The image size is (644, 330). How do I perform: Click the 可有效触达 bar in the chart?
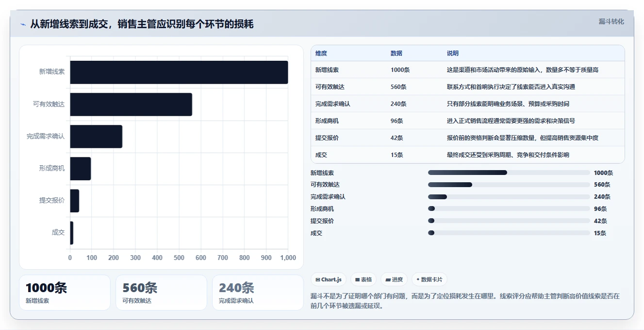tap(131, 104)
